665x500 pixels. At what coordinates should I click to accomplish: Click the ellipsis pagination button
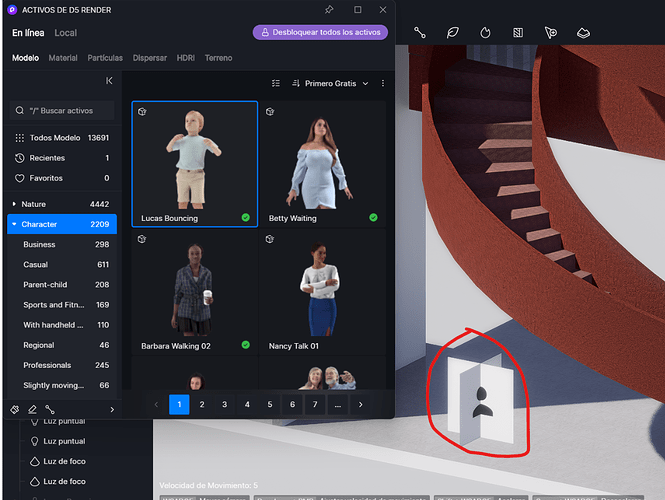(x=338, y=405)
